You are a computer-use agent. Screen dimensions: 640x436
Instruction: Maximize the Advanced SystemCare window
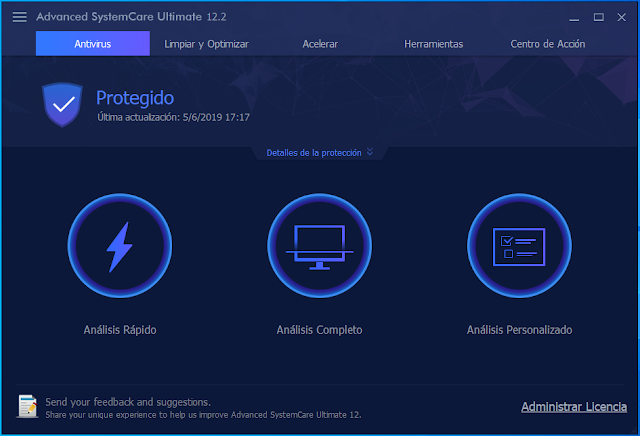pos(599,17)
